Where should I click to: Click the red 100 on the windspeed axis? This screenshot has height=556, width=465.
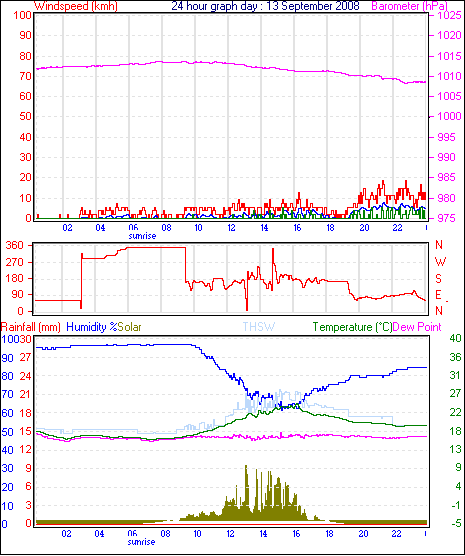[22, 15]
